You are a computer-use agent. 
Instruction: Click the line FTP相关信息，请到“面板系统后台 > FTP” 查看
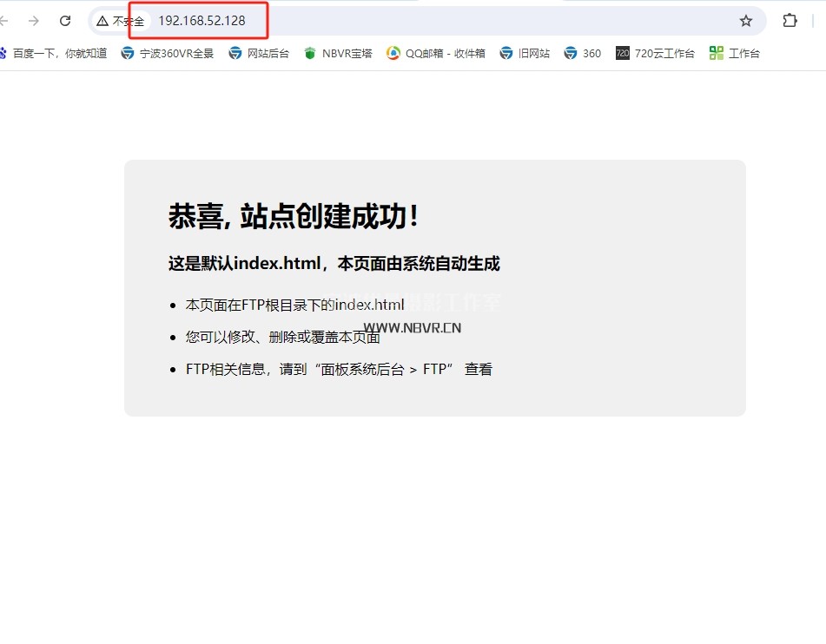coord(339,369)
